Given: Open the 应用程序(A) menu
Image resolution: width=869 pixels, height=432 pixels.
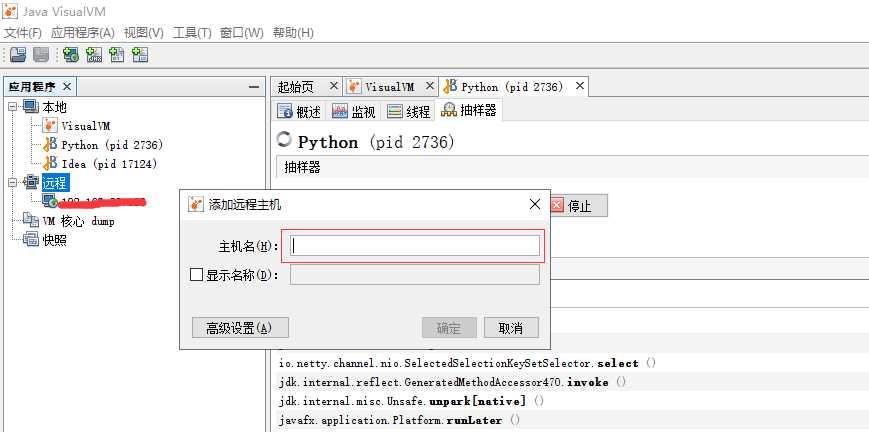Looking at the screenshot, I should (83, 33).
